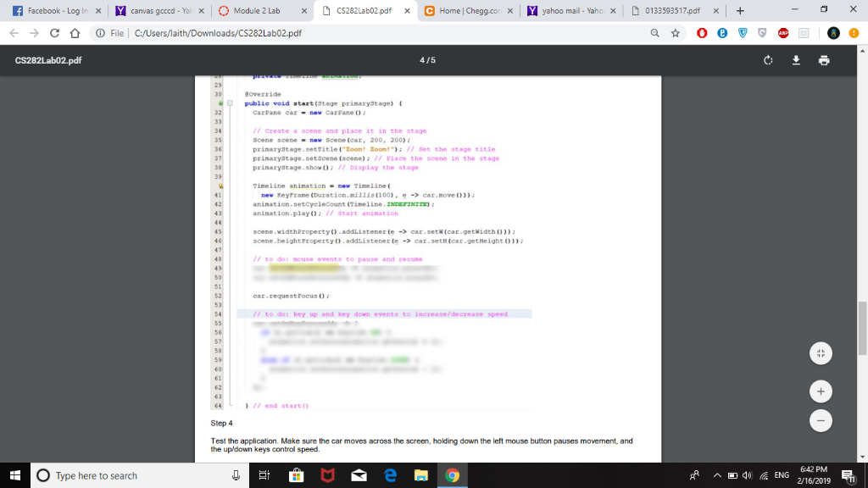The height and width of the screenshot is (488, 868).
Task: Click the Opera extension icon
Action: [x=702, y=33]
